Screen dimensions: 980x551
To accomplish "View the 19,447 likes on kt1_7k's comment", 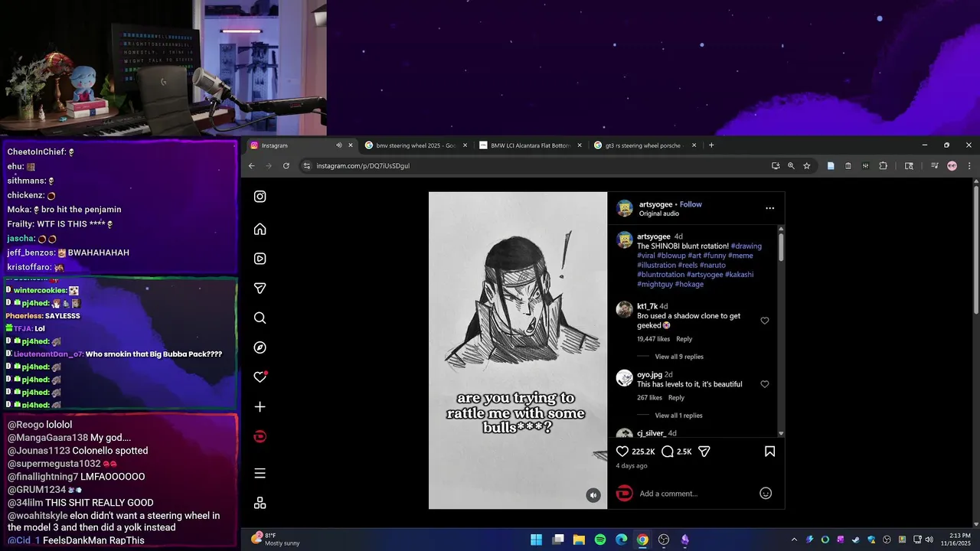I will (653, 339).
